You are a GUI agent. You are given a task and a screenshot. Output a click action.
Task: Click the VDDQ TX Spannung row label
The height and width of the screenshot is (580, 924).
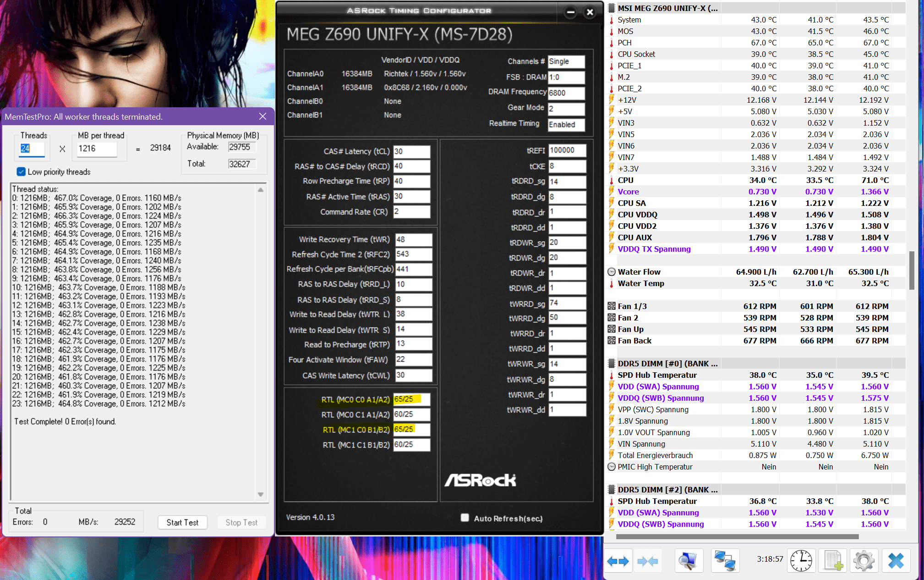(654, 249)
